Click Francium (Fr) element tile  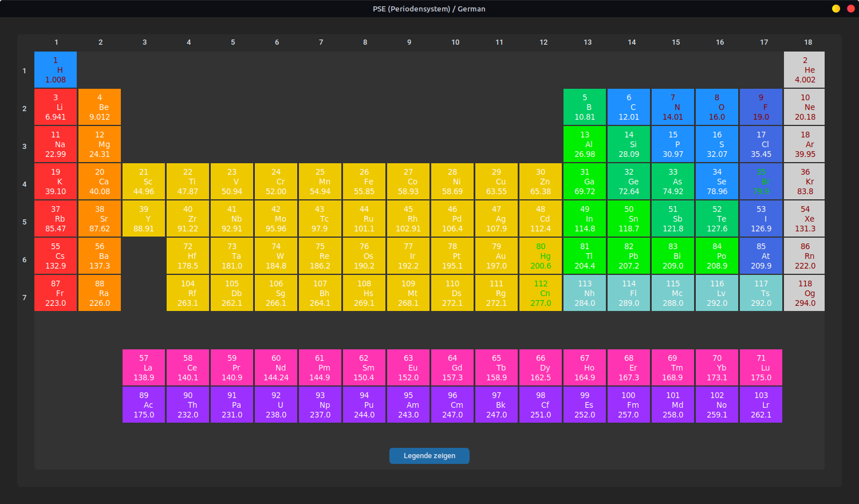[56, 293]
